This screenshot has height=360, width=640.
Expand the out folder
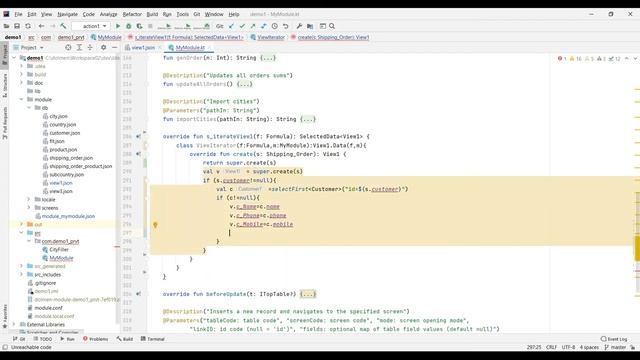(21, 224)
